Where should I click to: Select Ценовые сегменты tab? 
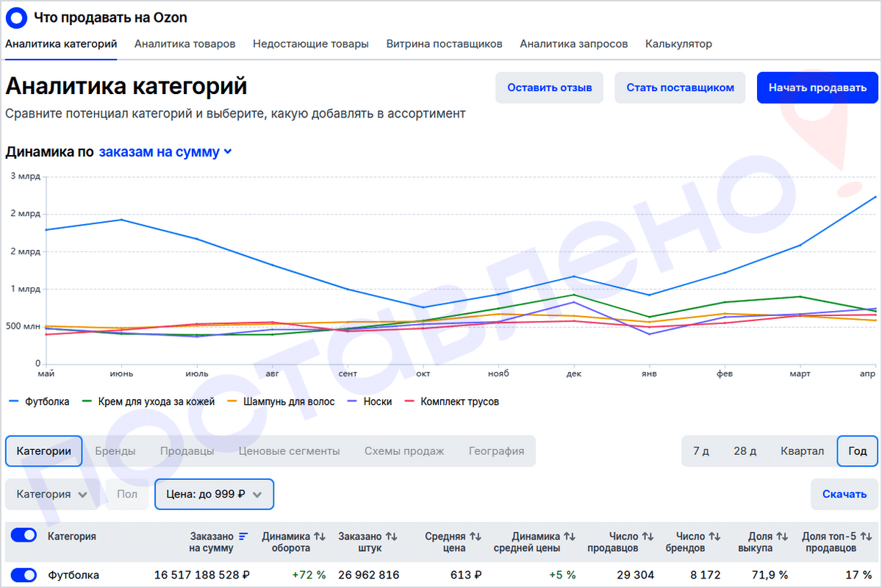pos(290,451)
